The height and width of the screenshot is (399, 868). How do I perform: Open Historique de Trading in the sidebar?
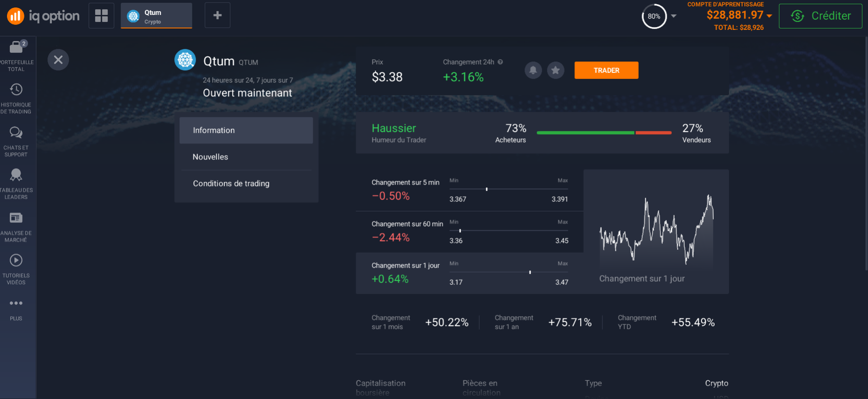point(16,98)
